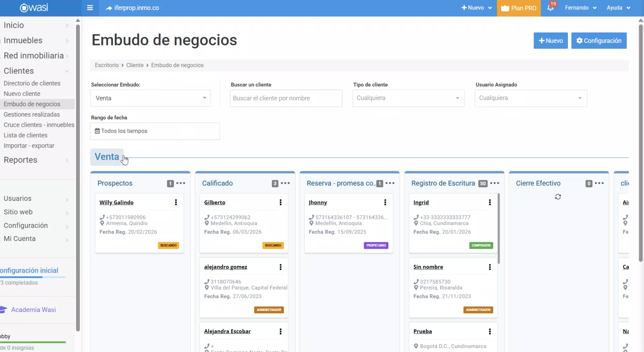644x352 pixels.
Task: Click refresh icon in Cierre Efectivo column
Action: coord(558,197)
